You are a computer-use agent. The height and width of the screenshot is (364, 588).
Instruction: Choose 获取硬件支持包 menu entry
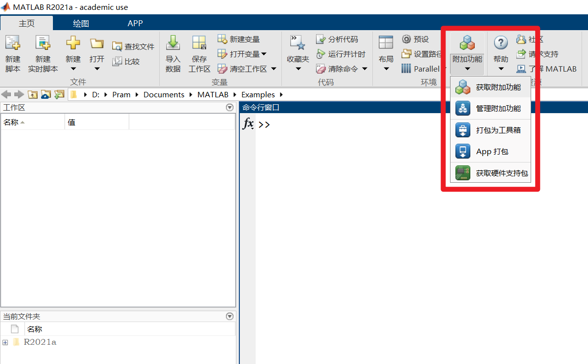tap(491, 173)
